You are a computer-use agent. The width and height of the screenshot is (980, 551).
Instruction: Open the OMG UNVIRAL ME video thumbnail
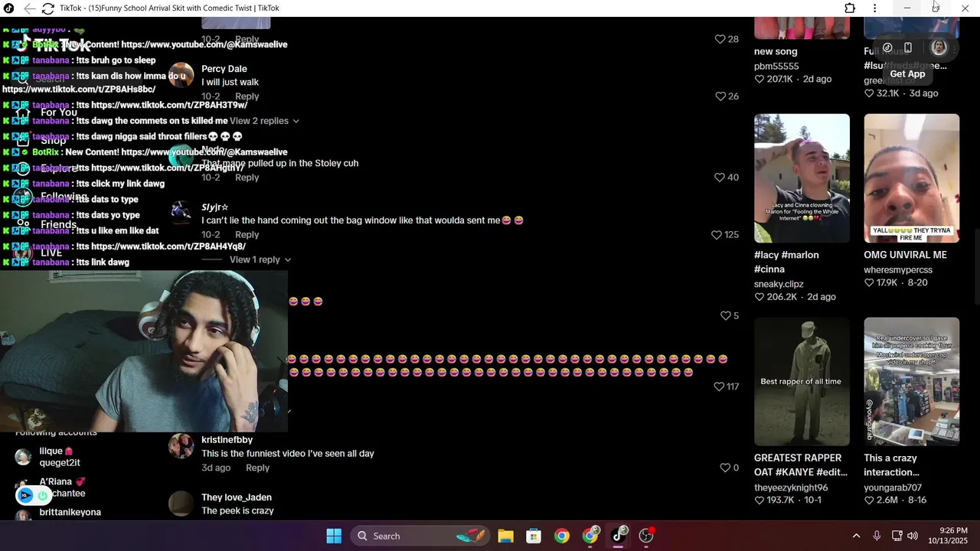point(911,178)
